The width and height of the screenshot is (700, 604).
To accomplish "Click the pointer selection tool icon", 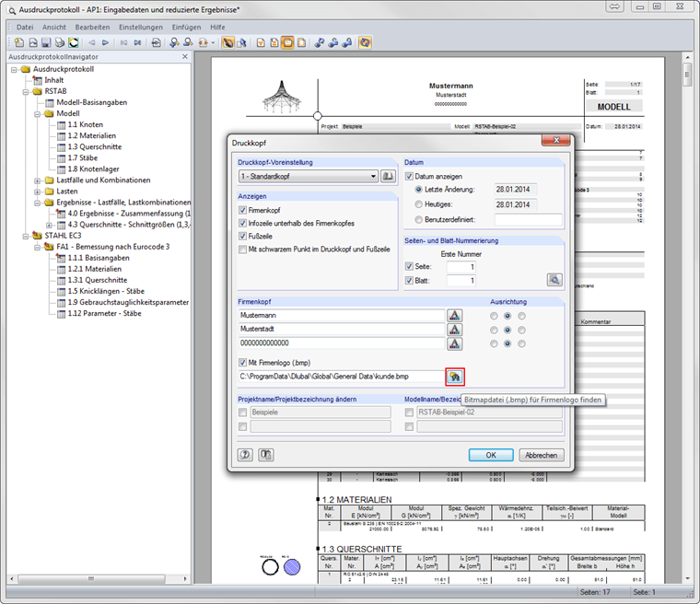I will coord(242,43).
